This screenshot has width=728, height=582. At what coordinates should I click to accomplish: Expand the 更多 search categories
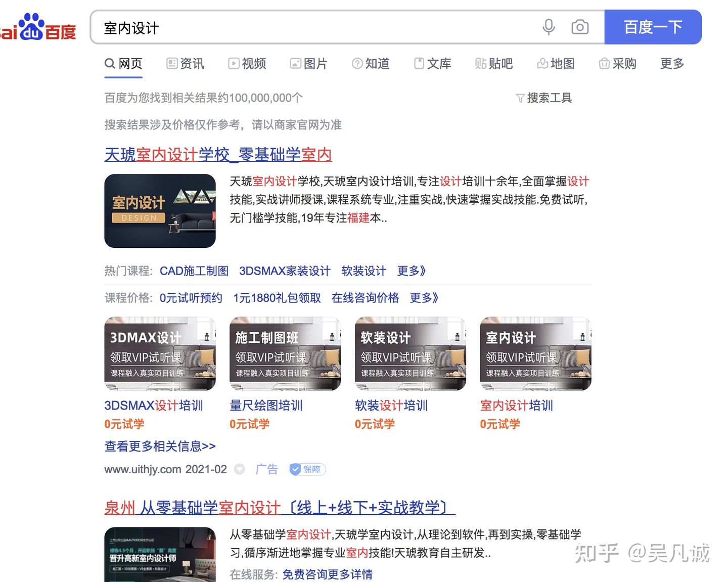672,64
